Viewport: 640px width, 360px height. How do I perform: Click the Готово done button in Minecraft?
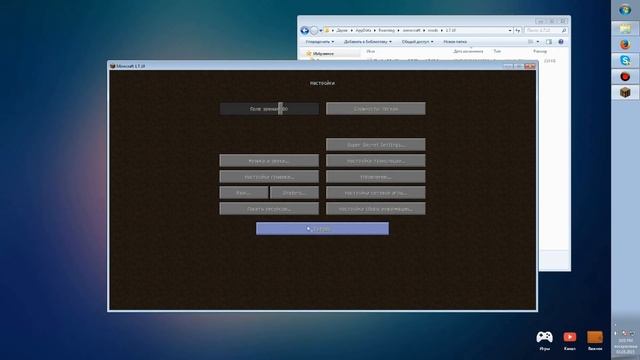point(322,229)
